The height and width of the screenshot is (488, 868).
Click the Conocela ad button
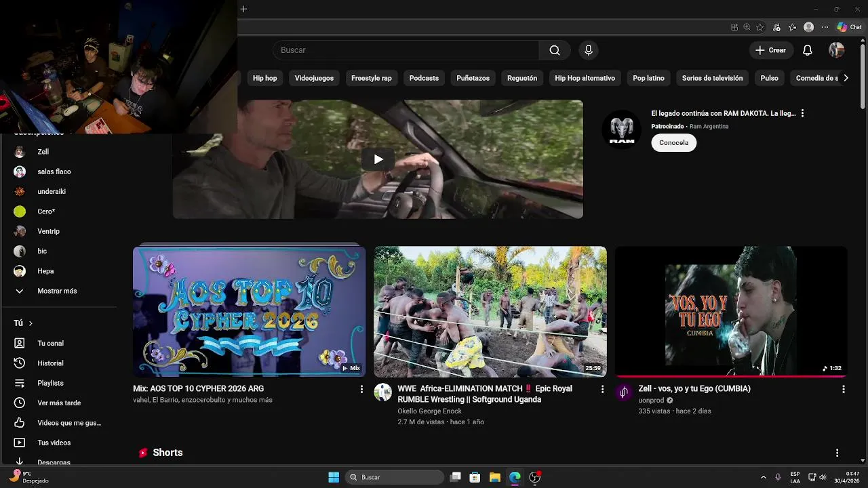[673, 142]
